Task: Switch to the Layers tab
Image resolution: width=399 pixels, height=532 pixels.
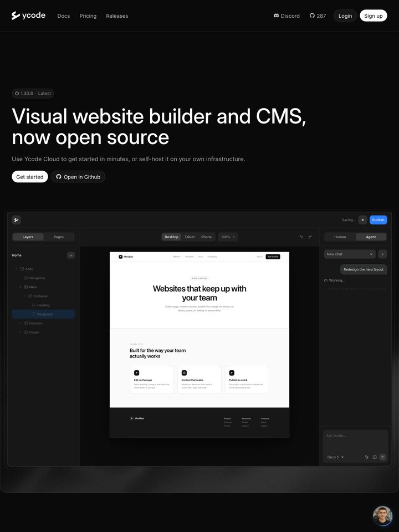Action: [28, 237]
